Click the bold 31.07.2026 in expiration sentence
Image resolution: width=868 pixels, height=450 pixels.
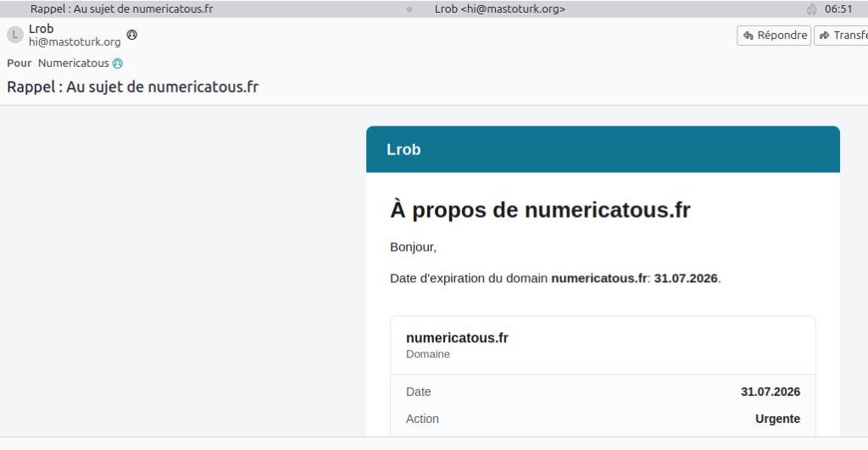(686, 279)
